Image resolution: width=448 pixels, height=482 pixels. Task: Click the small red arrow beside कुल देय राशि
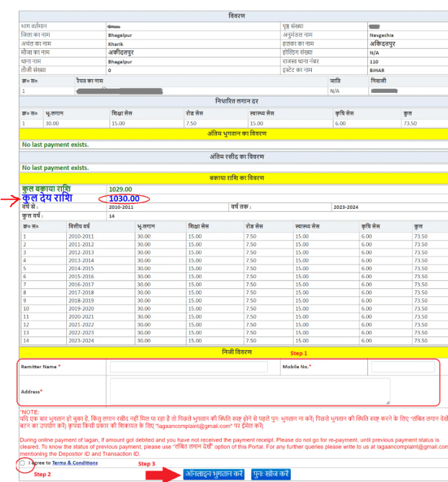[11, 200]
